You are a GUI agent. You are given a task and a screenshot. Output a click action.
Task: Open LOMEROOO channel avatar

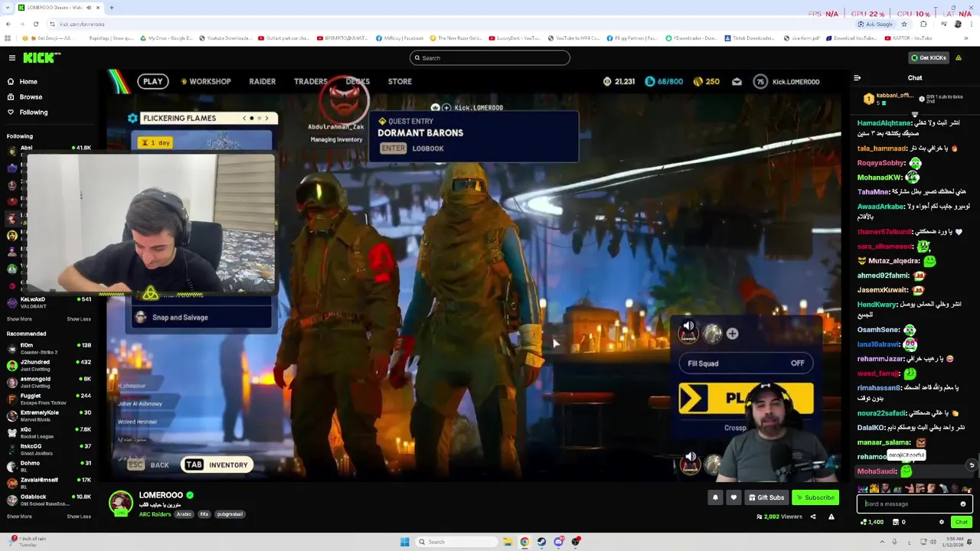[x=120, y=502]
